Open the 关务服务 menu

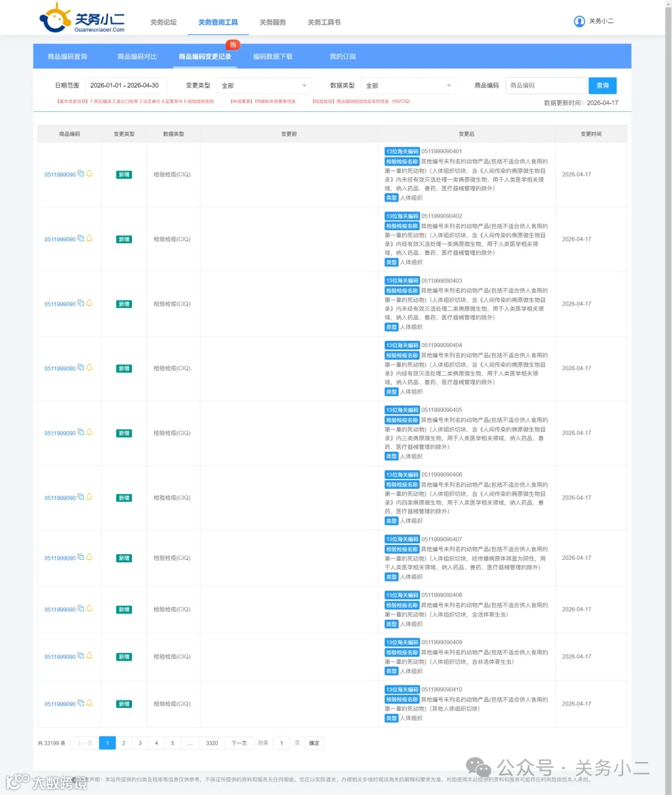tap(273, 22)
